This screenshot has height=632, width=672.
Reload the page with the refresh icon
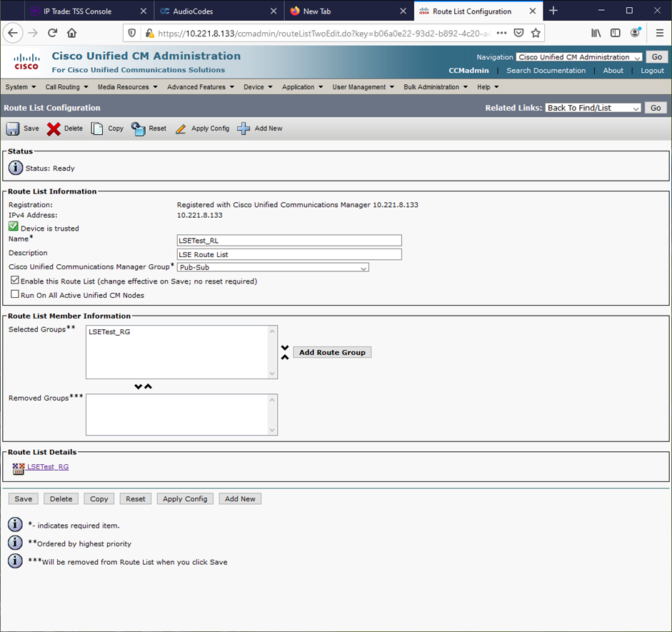(52, 33)
